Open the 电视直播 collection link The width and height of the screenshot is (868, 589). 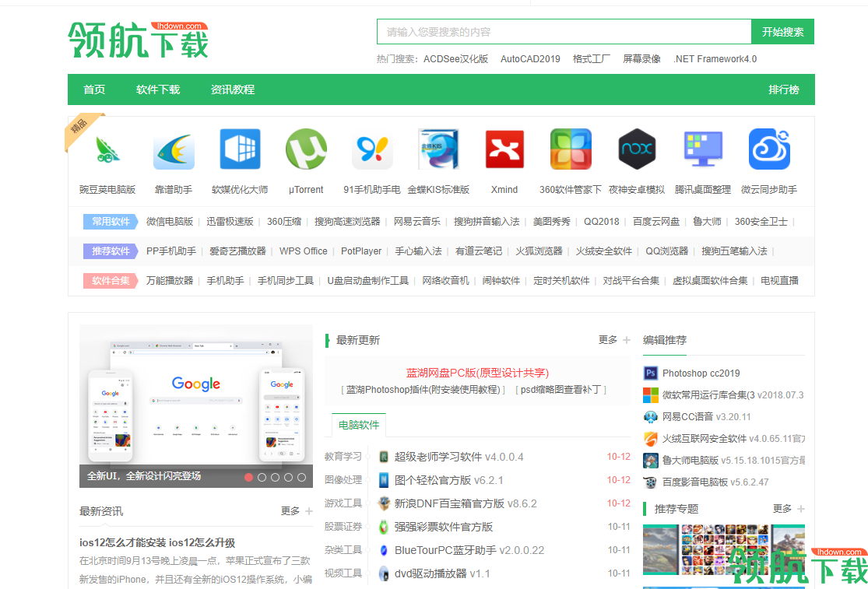coord(779,281)
